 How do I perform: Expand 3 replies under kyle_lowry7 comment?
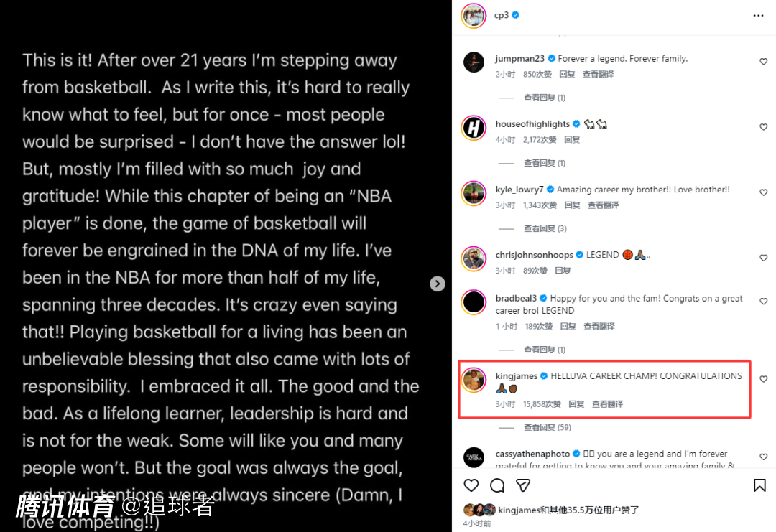click(x=545, y=228)
